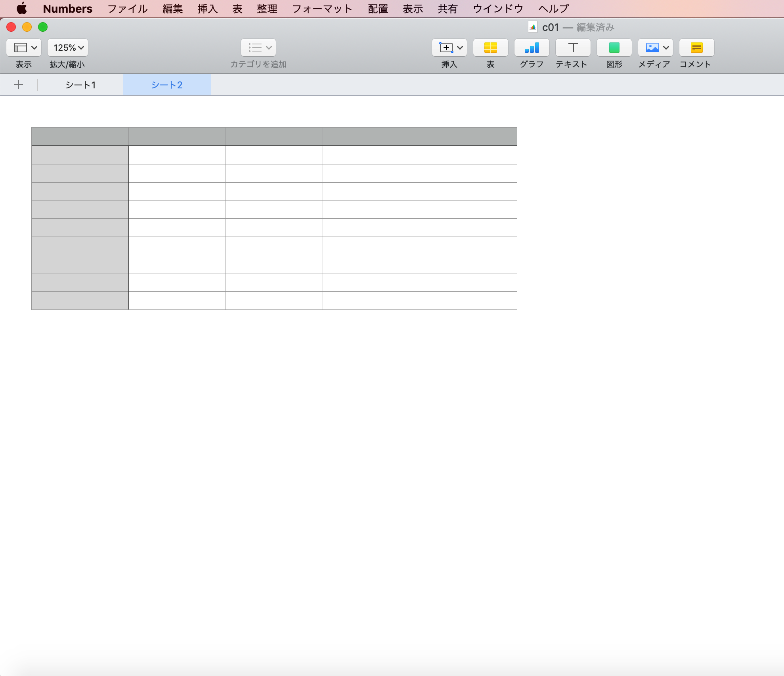
Task: Switch to the シート1 tab
Action: 80,85
